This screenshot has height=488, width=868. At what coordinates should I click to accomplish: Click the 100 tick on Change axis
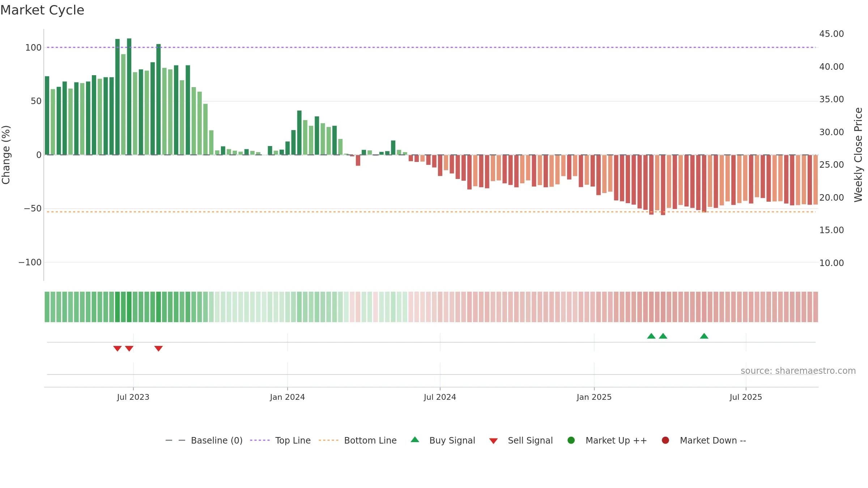click(x=33, y=48)
